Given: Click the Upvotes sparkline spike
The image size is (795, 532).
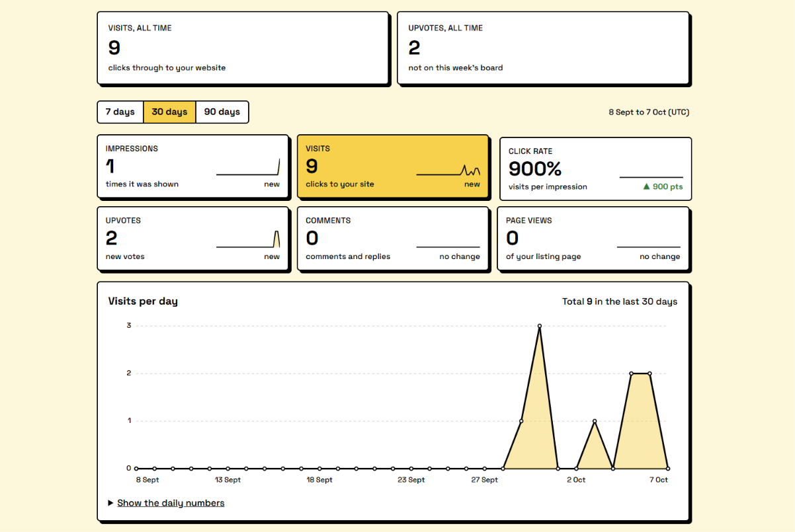Looking at the screenshot, I should (276, 239).
